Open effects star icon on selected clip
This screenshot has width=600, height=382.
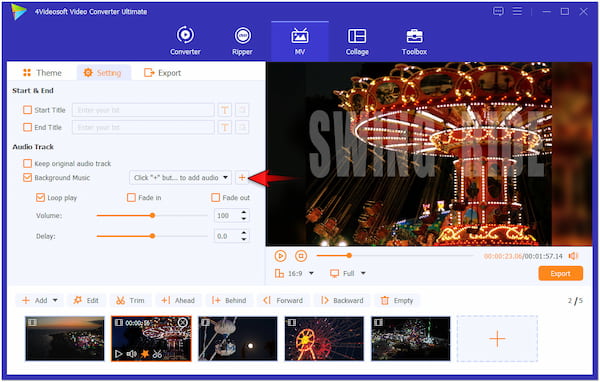pyautogui.click(x=145, y=354)
